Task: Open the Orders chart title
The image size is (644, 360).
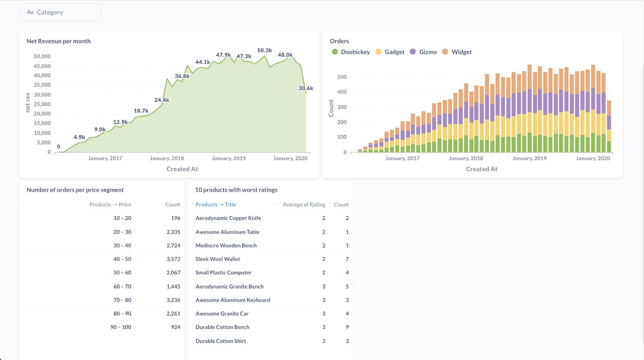Action: click(339, 41)
